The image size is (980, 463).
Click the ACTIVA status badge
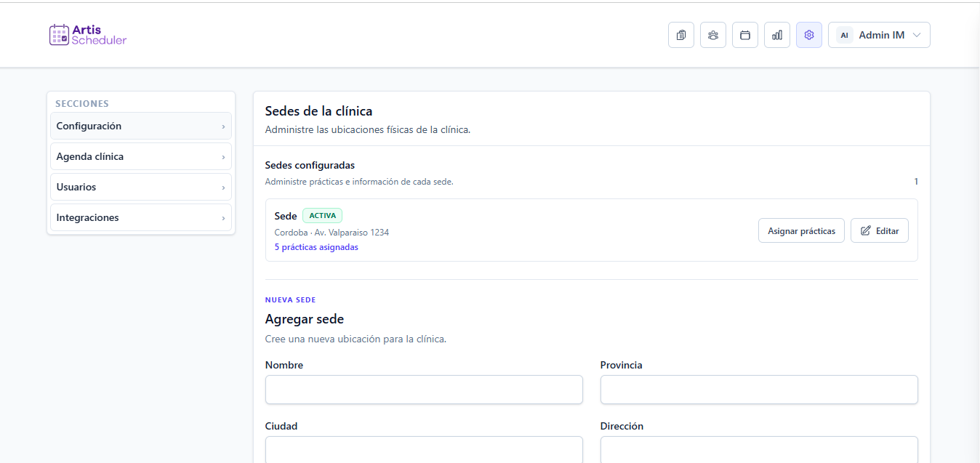point(322,216)
